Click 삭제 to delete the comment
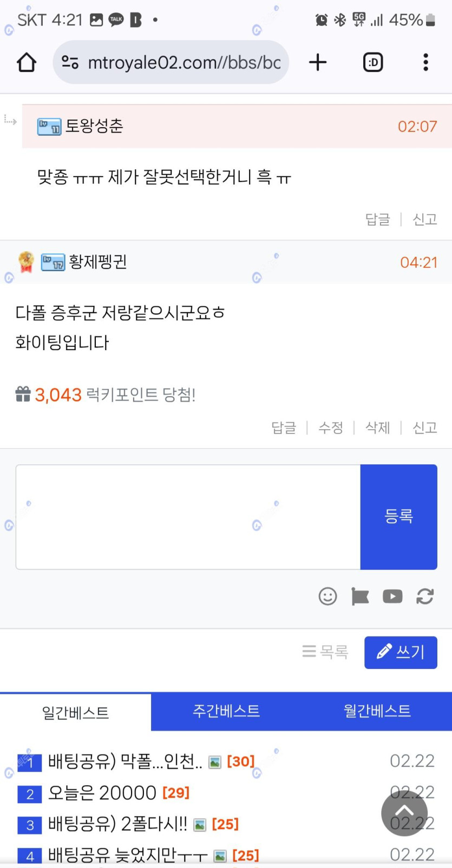 click(x=378, y=428)
